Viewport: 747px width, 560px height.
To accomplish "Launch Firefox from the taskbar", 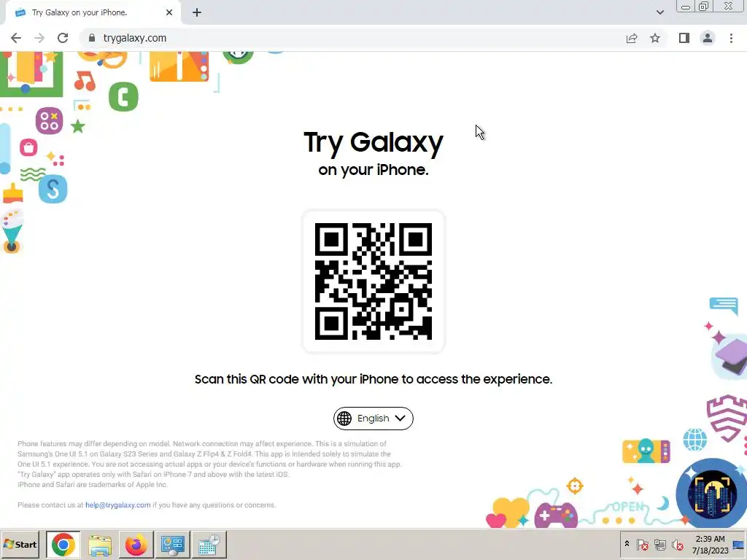I will click(x=136, y=545).
